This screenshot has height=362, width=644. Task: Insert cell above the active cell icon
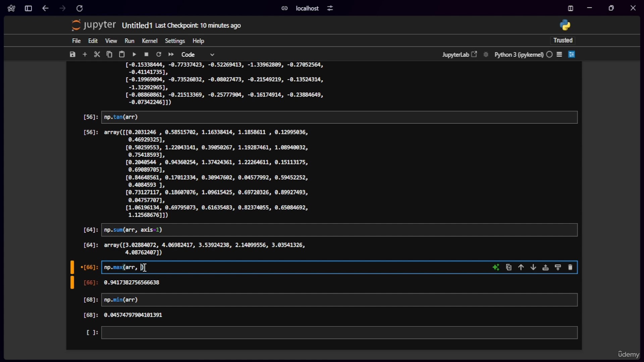click(546, 267)
